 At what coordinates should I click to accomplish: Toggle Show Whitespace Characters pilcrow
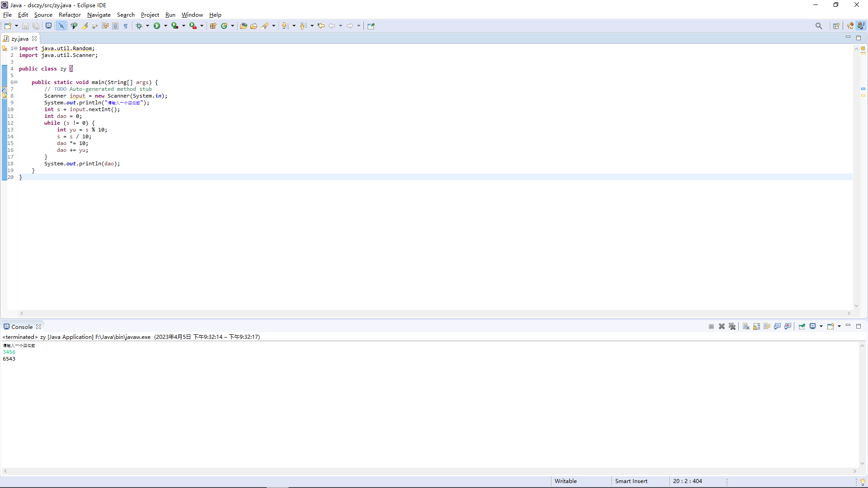[126, 26]
